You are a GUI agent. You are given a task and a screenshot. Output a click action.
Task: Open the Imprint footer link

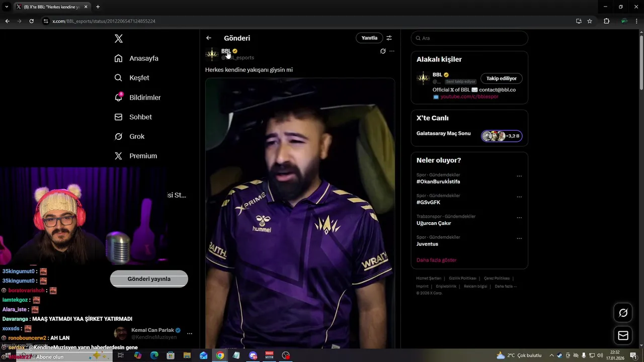[422, 286]
